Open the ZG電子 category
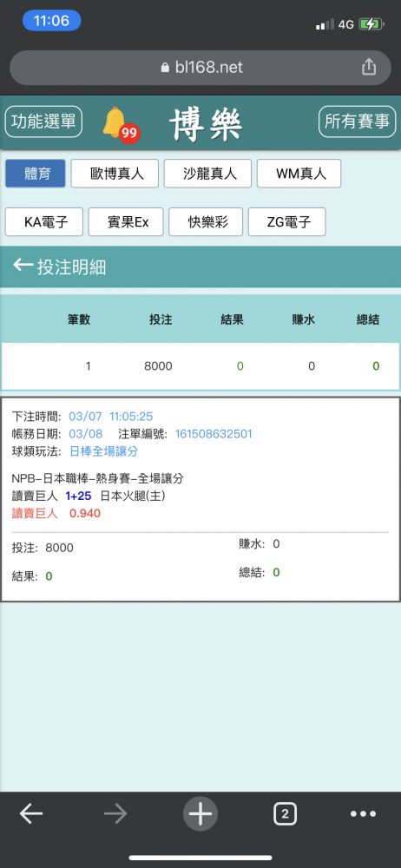 click(287, 222)
